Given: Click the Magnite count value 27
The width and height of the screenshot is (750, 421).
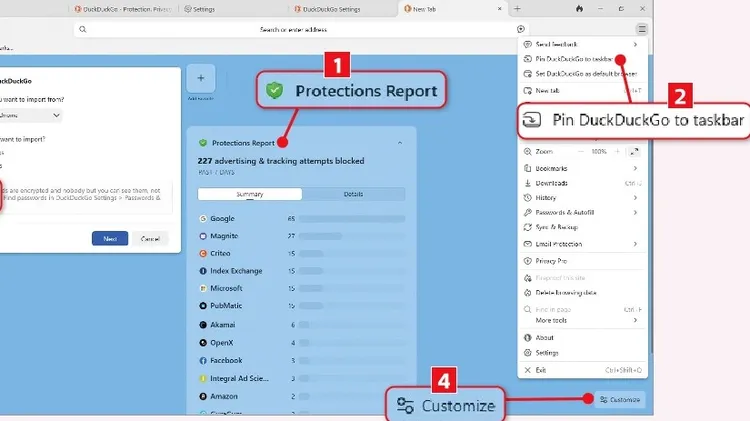Looking at the screenshot, I should [291, 236].
